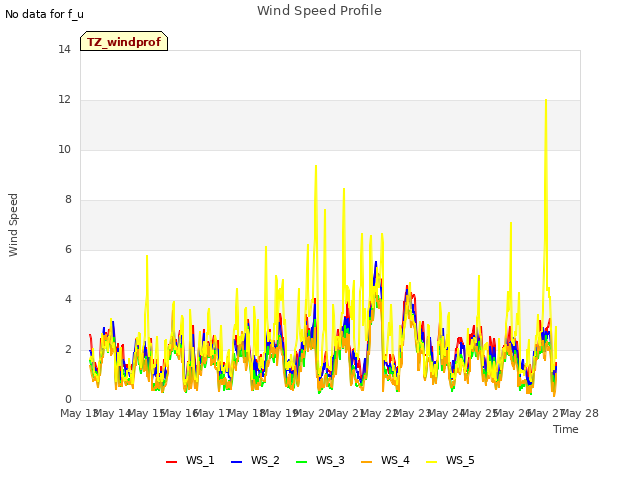This screenshot has height=480, width=640.
Task: Click the y-axis value 0
Action: 68,400
